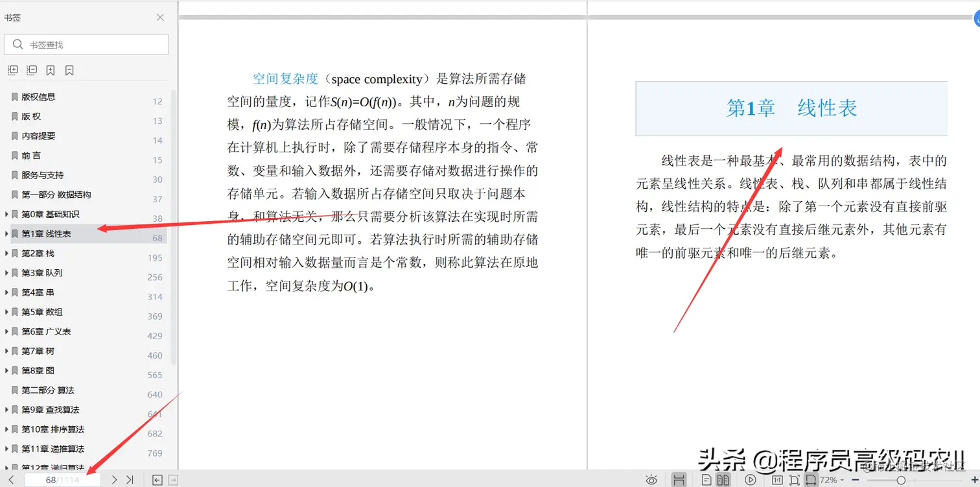The width and height of the screenshot is (980, 487).
Task: Toggle two-page view mode
Action: click(x=723, y=479)
